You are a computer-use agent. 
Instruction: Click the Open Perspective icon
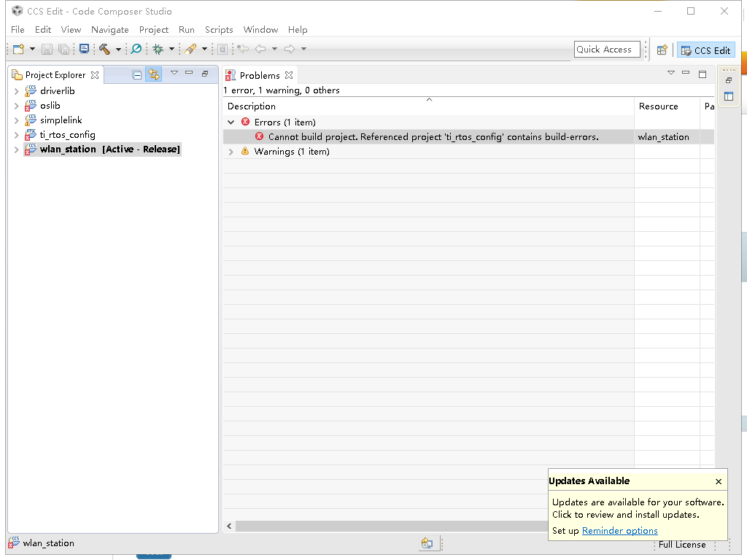pos(662,50)
